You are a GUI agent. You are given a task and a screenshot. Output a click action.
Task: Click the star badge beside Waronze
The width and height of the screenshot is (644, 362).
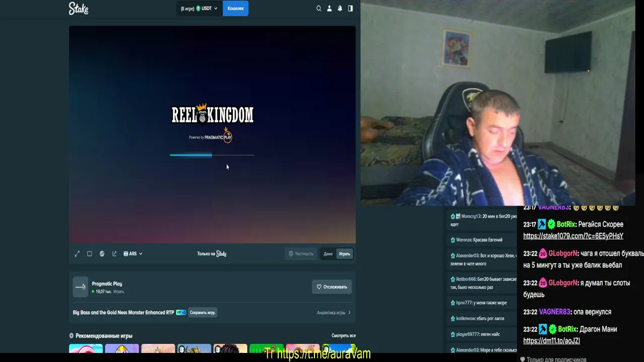click(x=453, y=240)
